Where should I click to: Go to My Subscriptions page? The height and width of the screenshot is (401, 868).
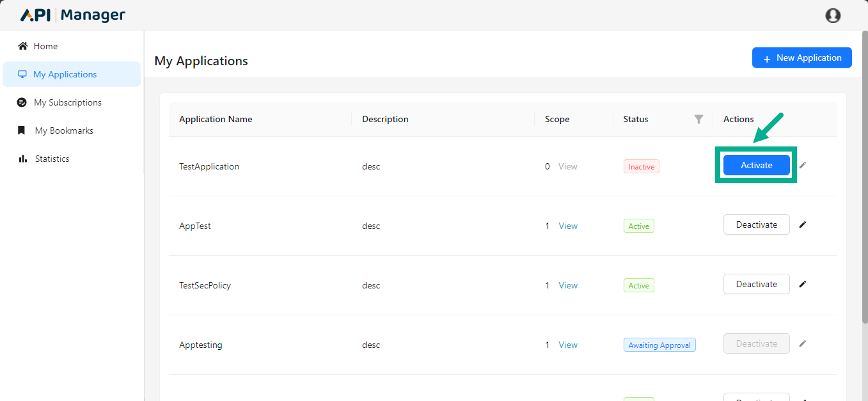pyautogui.click(x=67, y=102)
